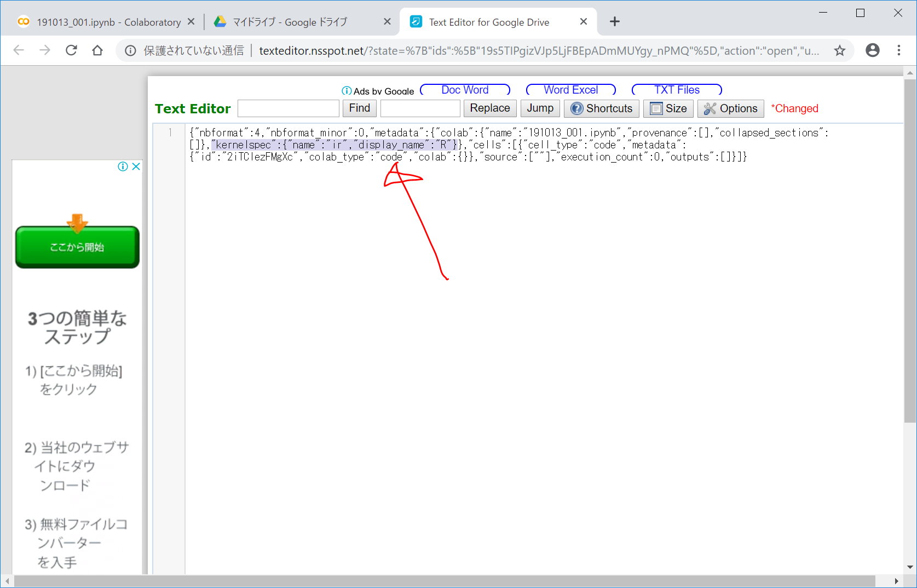Open the Options menu button

(730, 108)
